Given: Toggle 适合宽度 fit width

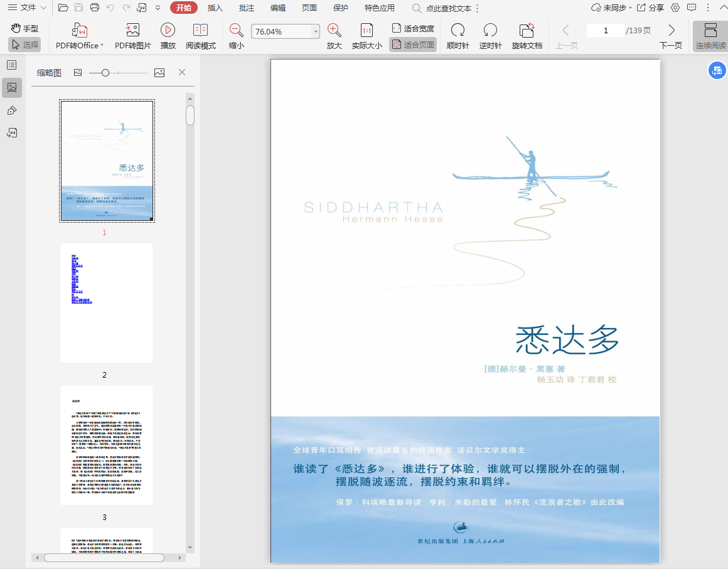Looking at the screenshot, I should tap(413, 28).
